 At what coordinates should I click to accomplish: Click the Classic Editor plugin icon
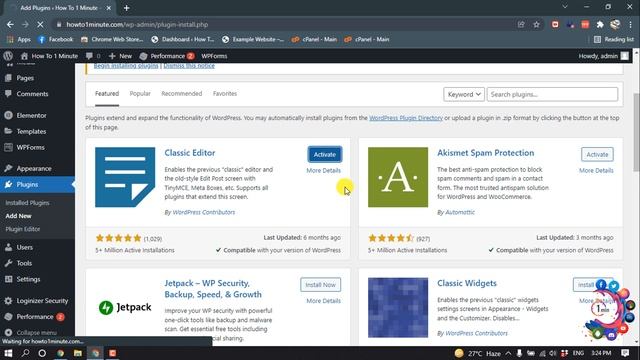click(125, 177)
